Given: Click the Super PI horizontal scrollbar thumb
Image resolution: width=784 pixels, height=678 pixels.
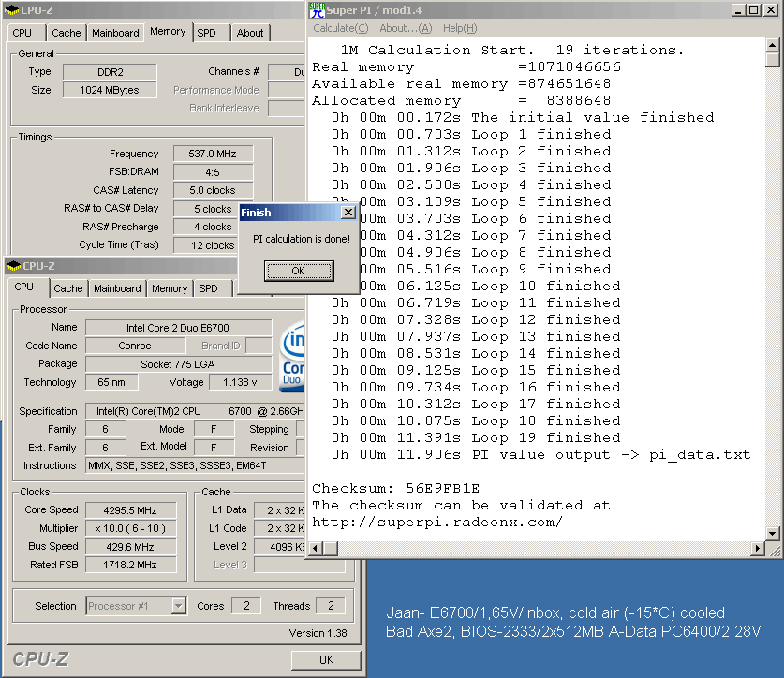Looking at the screenshot, I should pos(330,548).
